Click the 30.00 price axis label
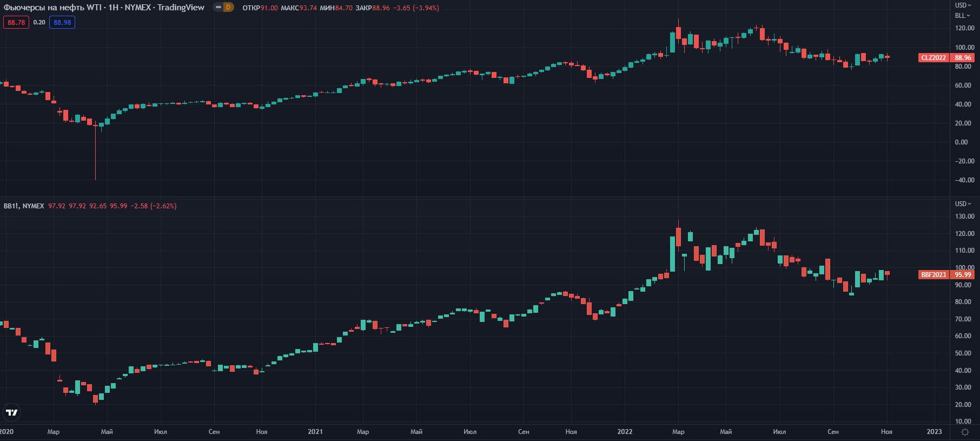Image resolution: width=980 pixels, height=441 pixels. (x=963, y=387)
